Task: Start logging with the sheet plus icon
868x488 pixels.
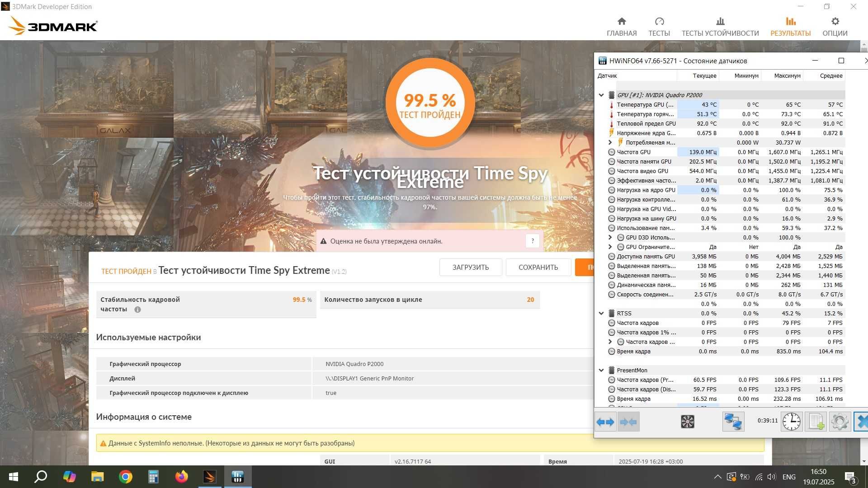Action: 816,422
